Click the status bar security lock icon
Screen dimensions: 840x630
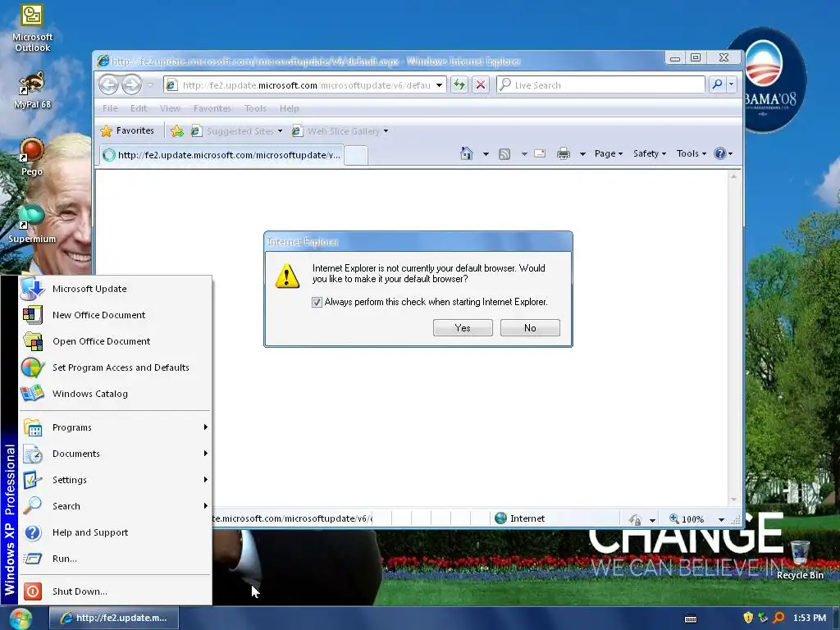(x=636, y=519)
